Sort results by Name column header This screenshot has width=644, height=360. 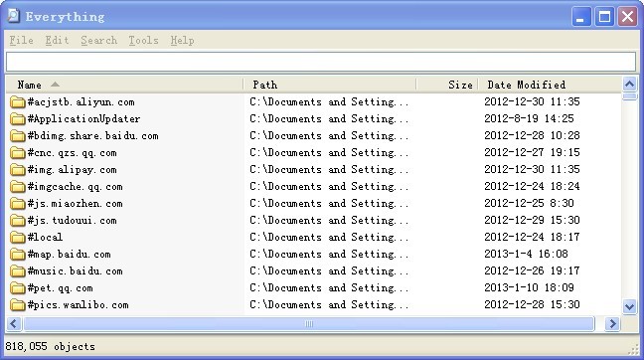[x=124, y=85]
